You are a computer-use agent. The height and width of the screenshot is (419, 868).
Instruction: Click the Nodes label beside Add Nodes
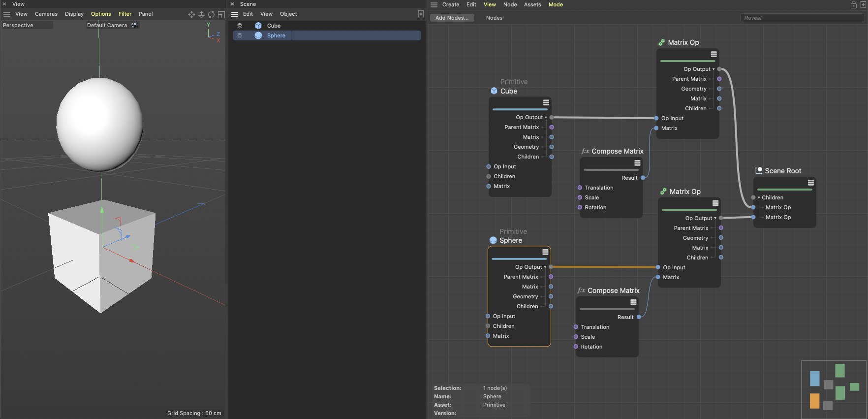tap(494, 18)
